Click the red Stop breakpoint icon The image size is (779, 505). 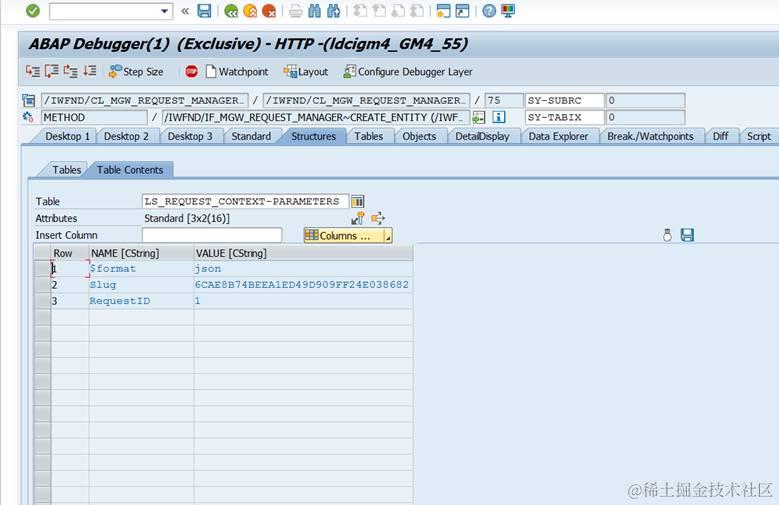point(191,72)
